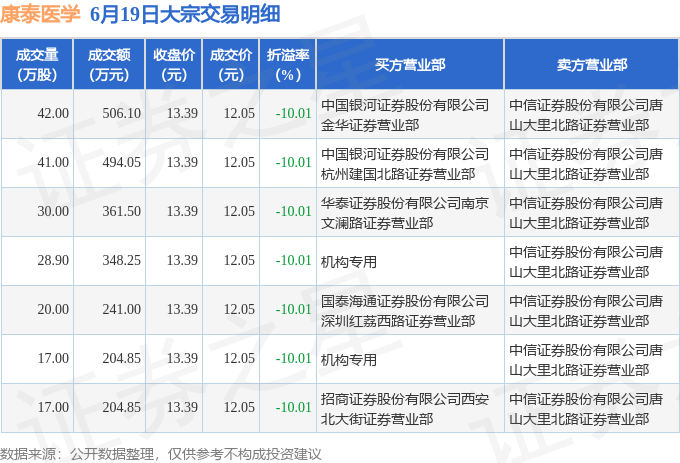Screen dimensions: 680x463
Task: Select the 折溢率(%) column header
Action: coord(288,64)
